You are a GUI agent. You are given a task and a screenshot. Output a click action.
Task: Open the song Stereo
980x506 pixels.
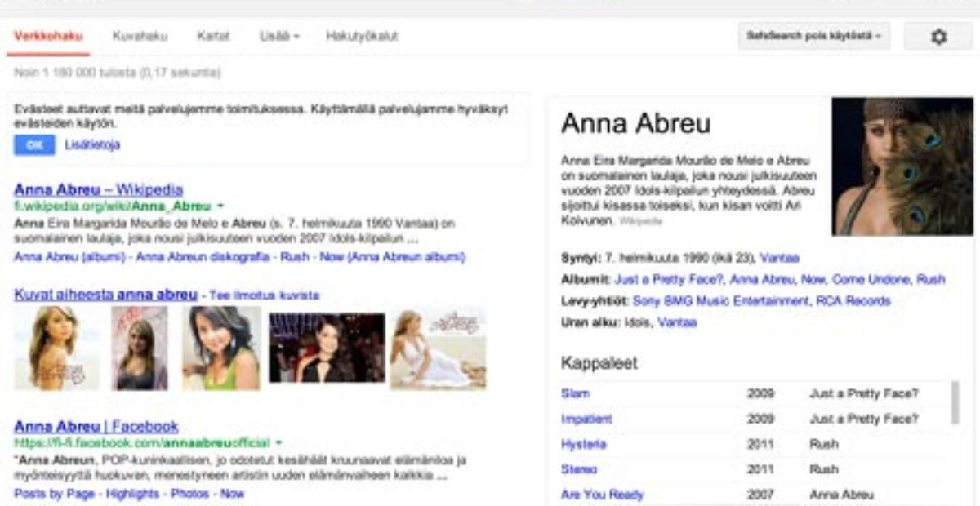click(x=579, y=469)
